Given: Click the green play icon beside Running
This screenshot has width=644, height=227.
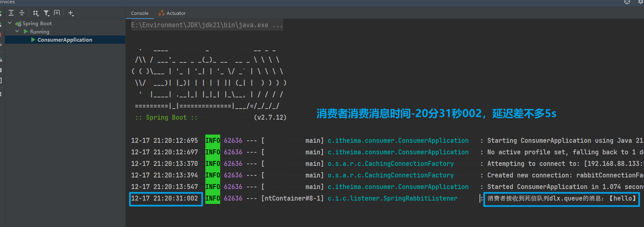Looking at the screenshot, I should (x=26, y=31).
